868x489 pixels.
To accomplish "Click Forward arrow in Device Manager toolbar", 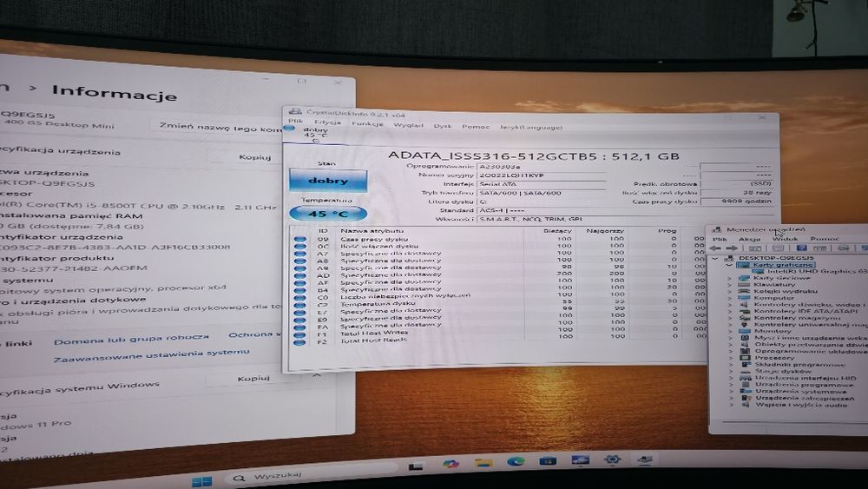I will coord(731,248).
